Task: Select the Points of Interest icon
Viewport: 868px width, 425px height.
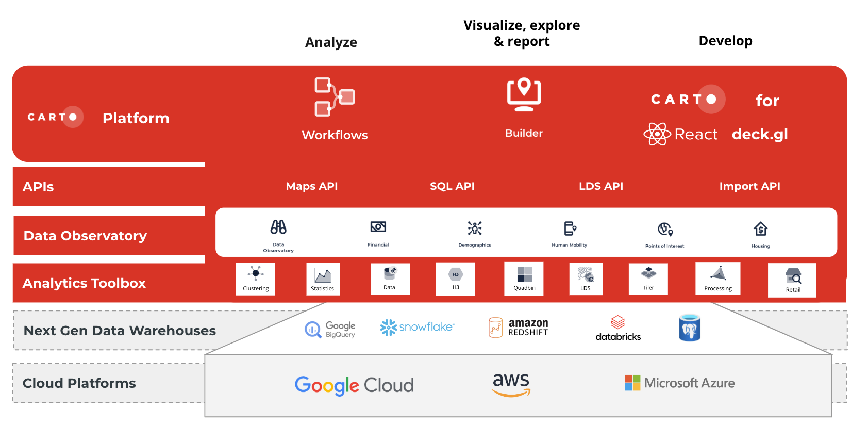Action: pos(665,229)
